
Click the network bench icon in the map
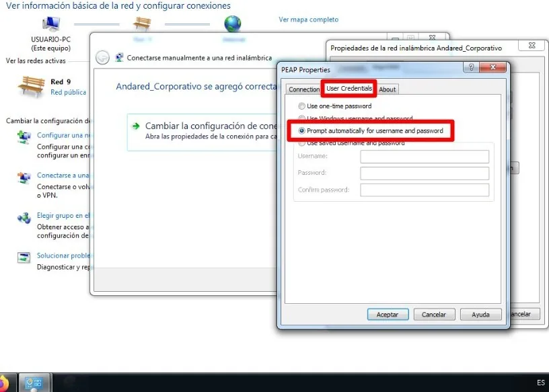pyautogui.click(x=142, y=24)
